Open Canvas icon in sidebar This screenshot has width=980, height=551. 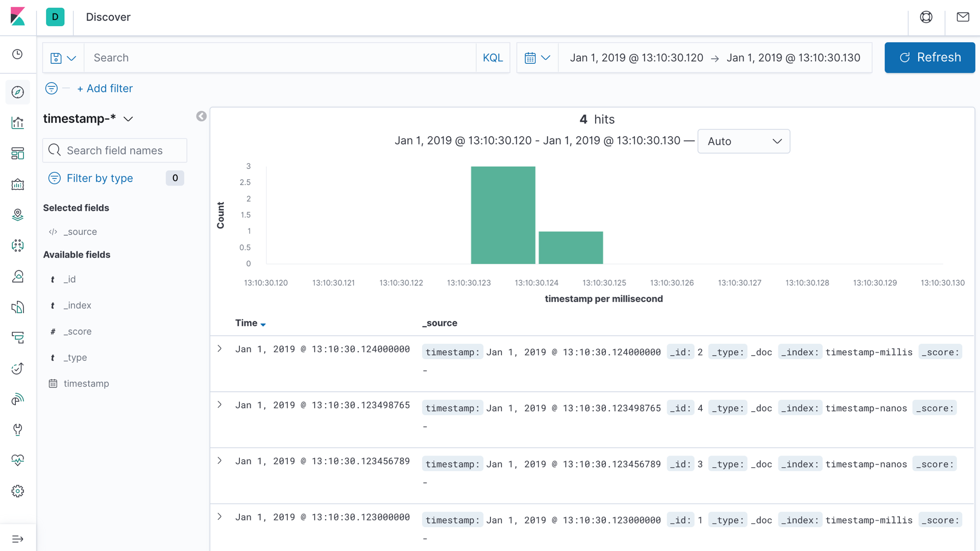(x=18, y=184)
